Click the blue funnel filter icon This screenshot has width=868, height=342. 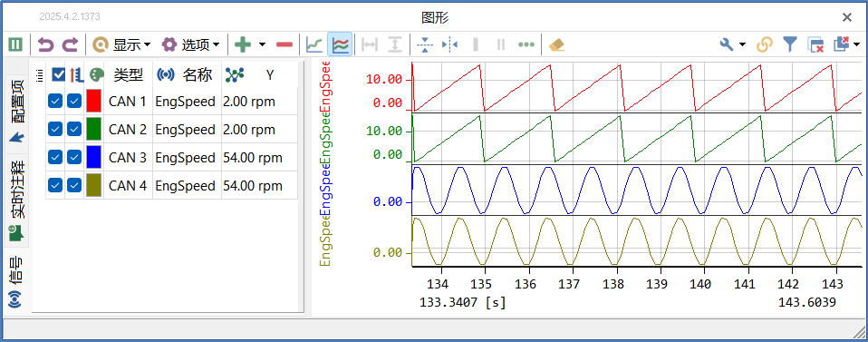click(x=790, y=44)
